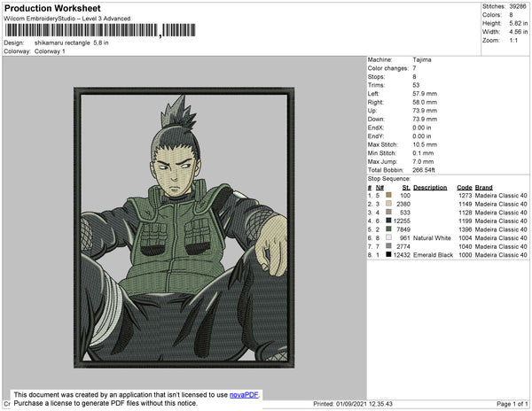
Task: Click the EndX value 0.00 in
Action: (422, 128)
